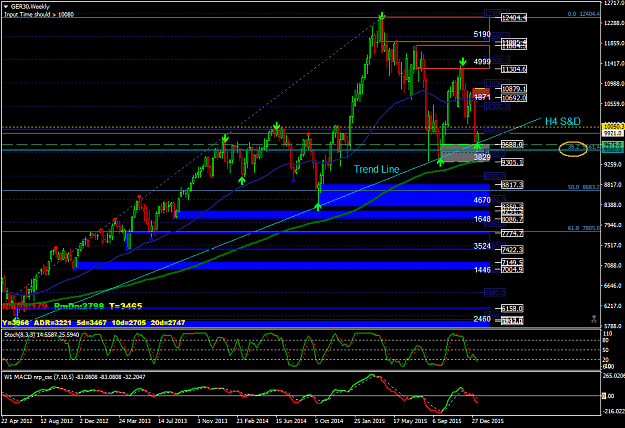
Task: Click the boxed 11304.0 price label
Action: 514,69
